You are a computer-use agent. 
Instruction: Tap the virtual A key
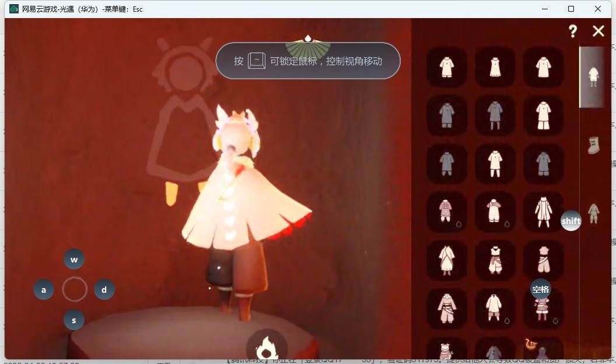44,290
